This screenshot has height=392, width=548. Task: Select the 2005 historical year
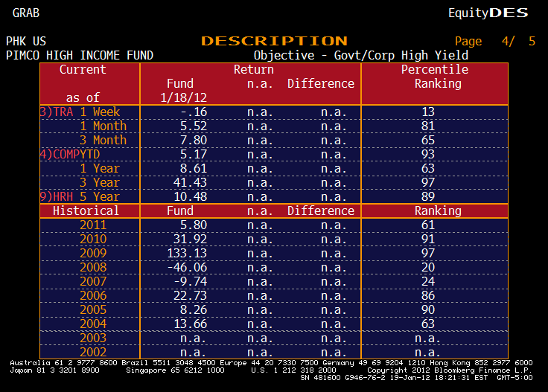click(93, 310)
